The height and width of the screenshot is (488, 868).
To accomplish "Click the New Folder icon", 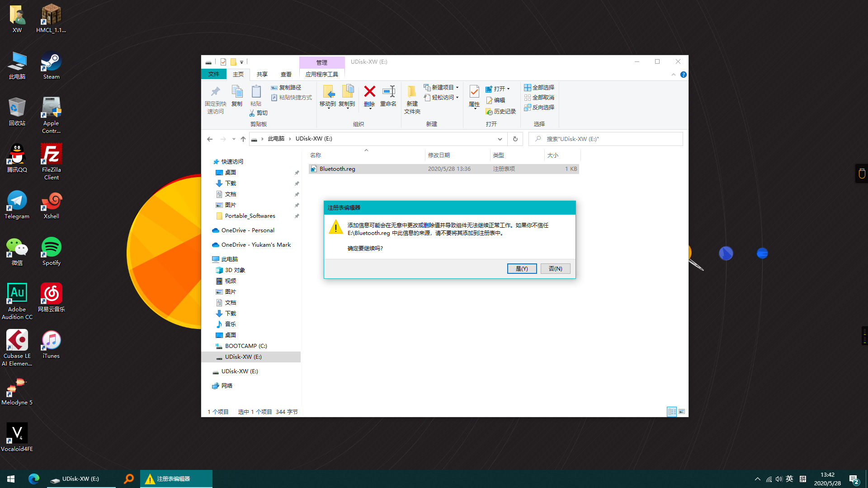I will 412,92.
